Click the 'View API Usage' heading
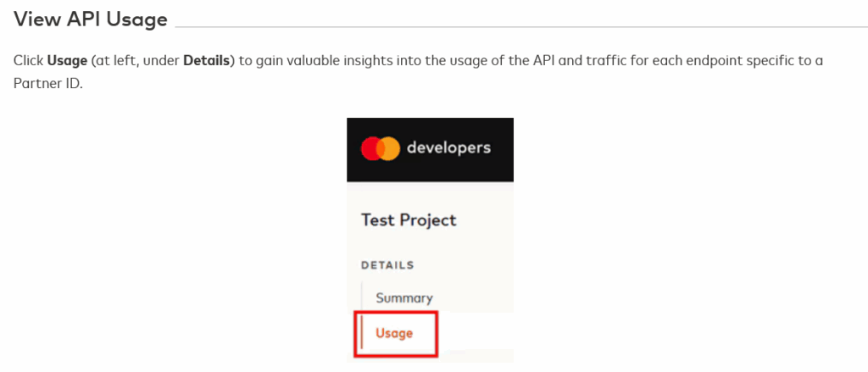The width and height of the screenshot is (868, 372). coord(91,19)
